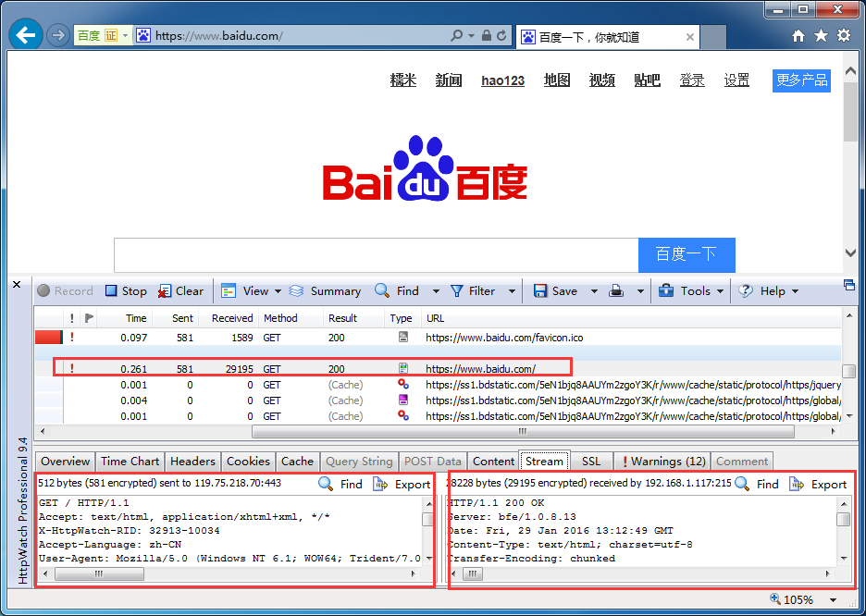Switch to the Overview tab
Image resolution: width=866 pixels, height=616 pixels.
(x=65, y=462)
